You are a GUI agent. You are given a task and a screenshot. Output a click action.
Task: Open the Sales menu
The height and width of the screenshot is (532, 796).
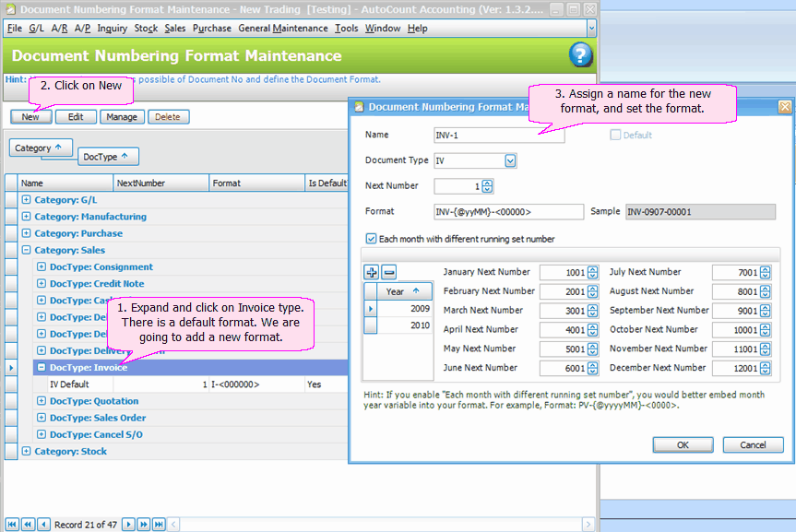point(174,29)
